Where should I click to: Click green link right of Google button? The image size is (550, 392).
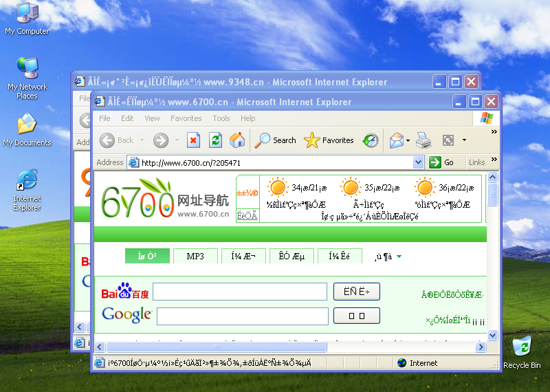tap(448, 320)
